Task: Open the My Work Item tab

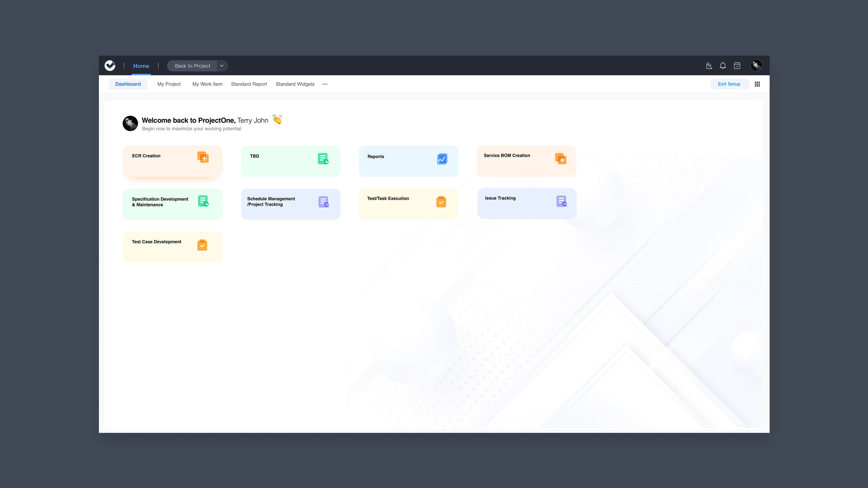Action: [207, 84]
